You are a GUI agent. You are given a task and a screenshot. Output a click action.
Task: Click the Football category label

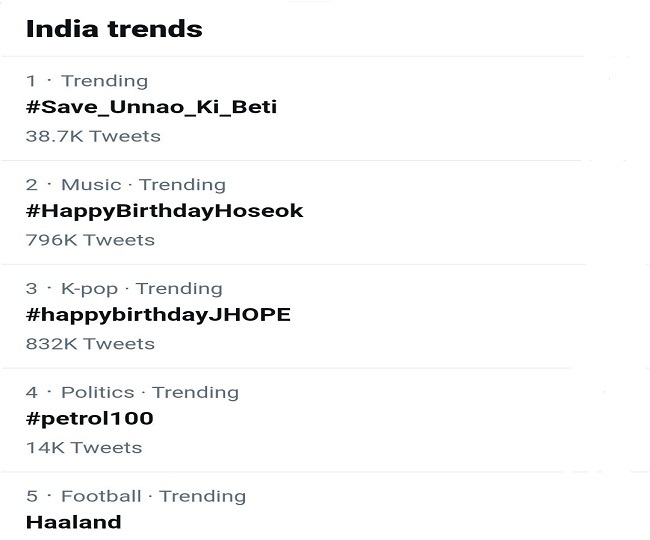coord(101,496)
